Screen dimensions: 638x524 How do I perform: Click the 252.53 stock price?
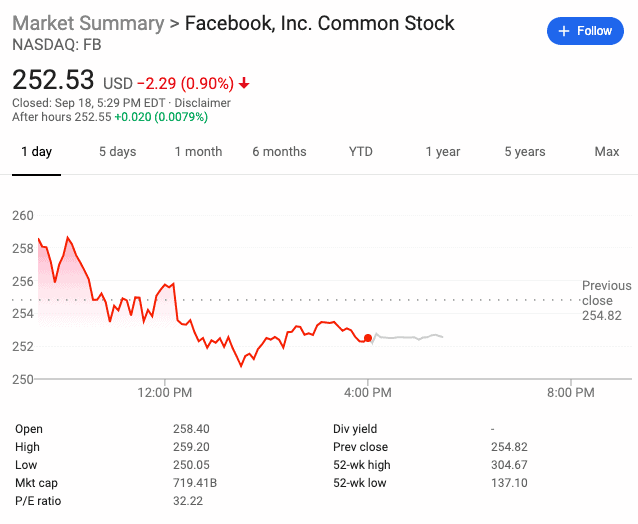[53, 80]
